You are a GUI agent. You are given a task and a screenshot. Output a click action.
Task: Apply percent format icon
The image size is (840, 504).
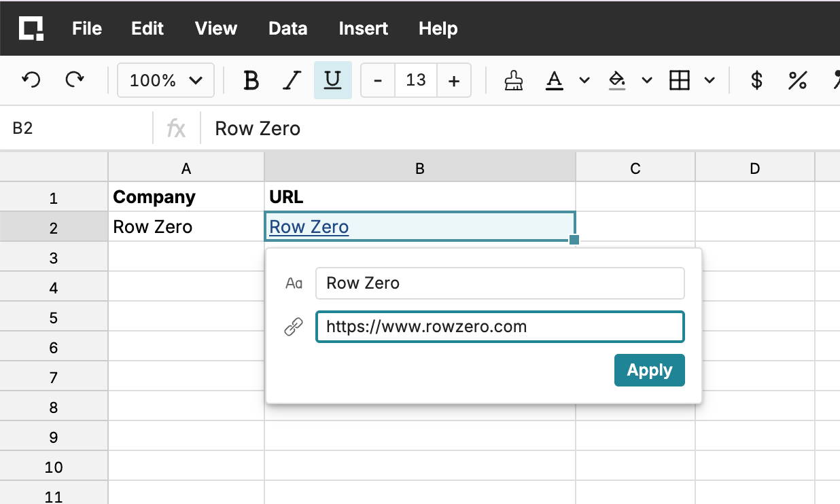coord(797,81)
